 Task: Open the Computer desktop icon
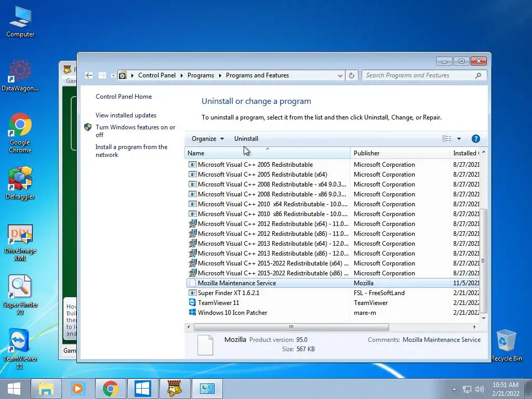point(20,22)
